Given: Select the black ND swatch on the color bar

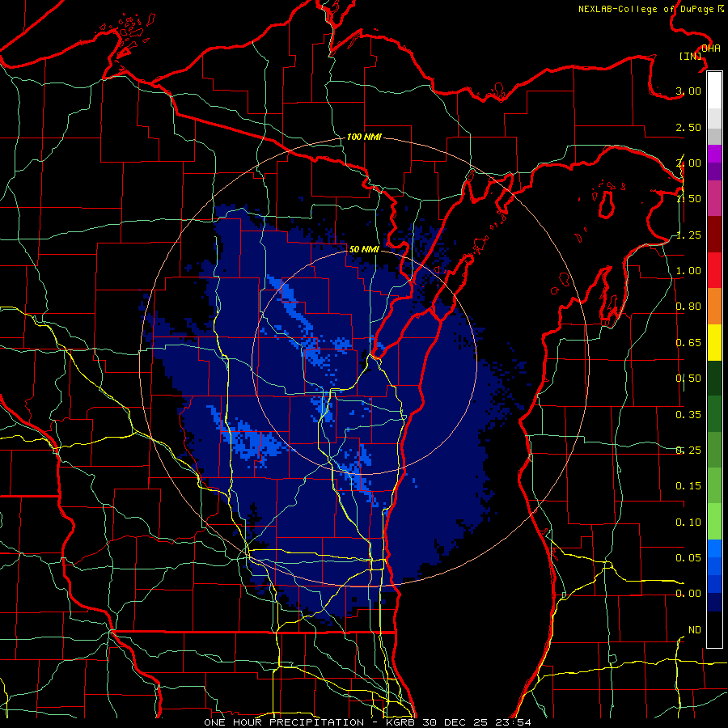Looking at the screenshot, I should 714,629.
